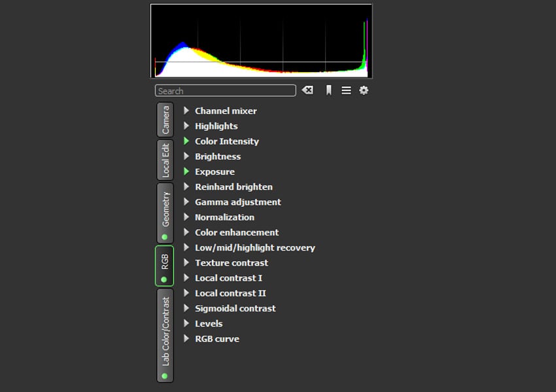The width and height of the screenshot is (556, 392).
Task: Expand the Low/mid/highlight recovery section
Action: [186, 247]
